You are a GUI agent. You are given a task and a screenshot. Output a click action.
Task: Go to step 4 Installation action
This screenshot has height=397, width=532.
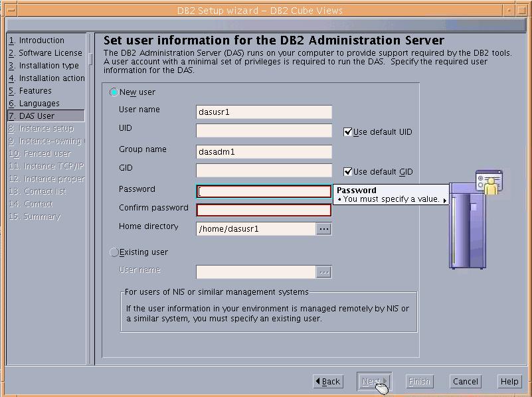point(46,78)
